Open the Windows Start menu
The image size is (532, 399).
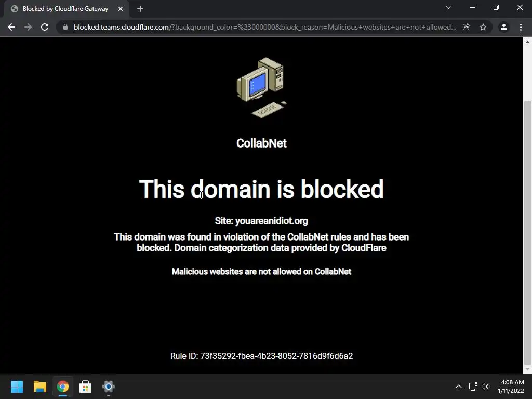coord(17,387)
